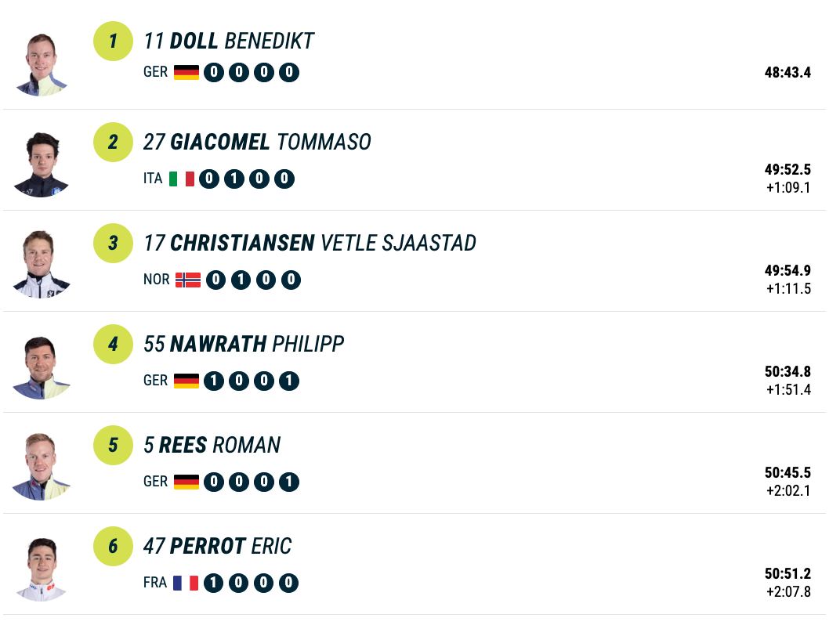Open the PERROT ERIC name link
Viewport: 840px width, 625px height.
[x=218, y=546]
